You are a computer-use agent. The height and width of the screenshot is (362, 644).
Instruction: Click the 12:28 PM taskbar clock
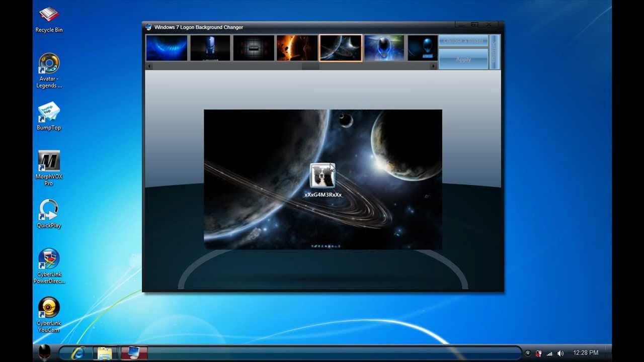pyautogui.click(x=586, y=353)
